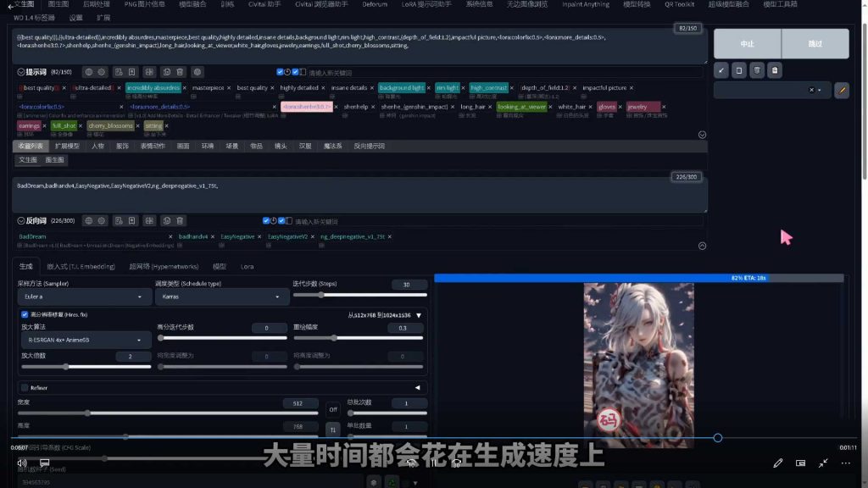The width and height of the screenshot is (868, 488).
Task: Remove the BadDream negative tag
Action: [x=170, y=237]
